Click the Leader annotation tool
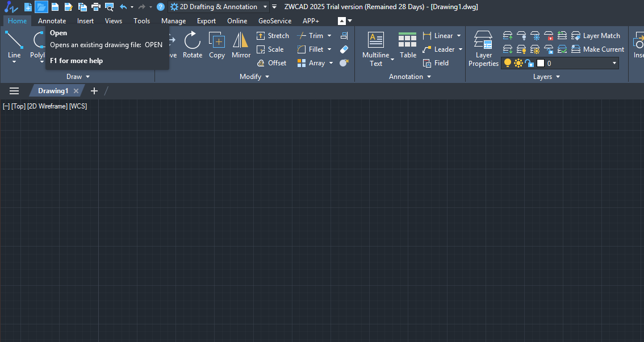This screenshot has height=342, width=644. pyautogui.click(x=438, y=49)
